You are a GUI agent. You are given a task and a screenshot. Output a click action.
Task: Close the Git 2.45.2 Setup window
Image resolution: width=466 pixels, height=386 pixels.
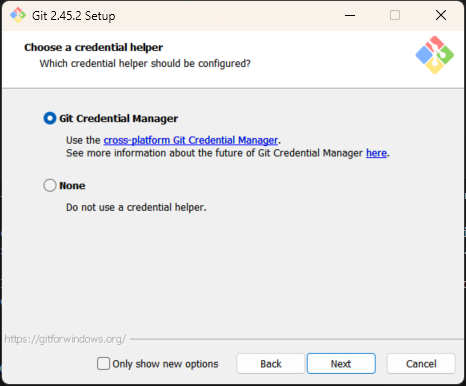tap(441, 15)
